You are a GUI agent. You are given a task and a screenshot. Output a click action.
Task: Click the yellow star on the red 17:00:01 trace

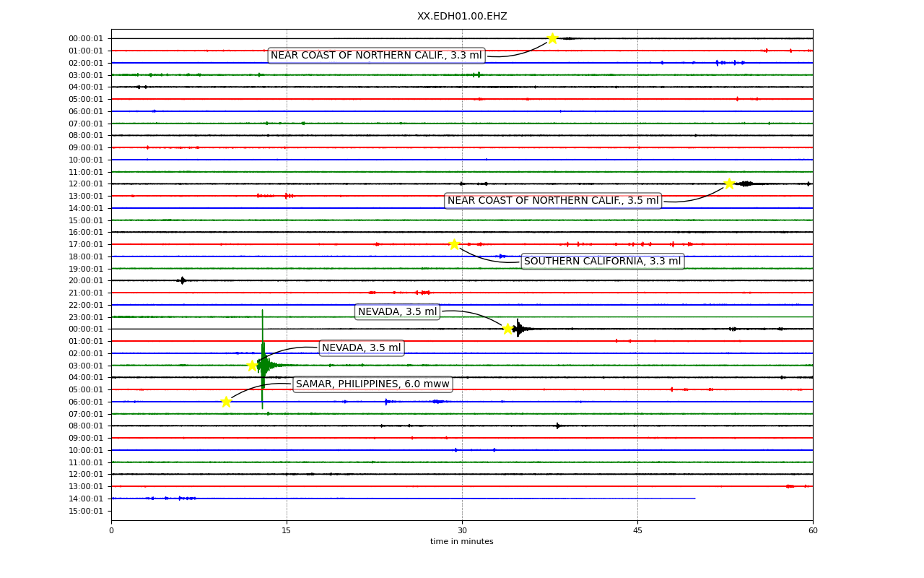click(x=454, y=244)
